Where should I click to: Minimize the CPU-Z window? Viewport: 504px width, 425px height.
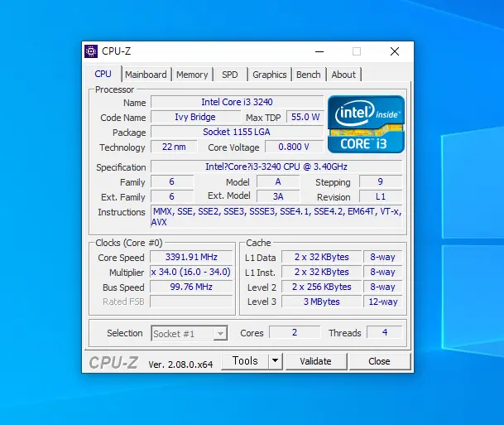[x=319, y=51]
